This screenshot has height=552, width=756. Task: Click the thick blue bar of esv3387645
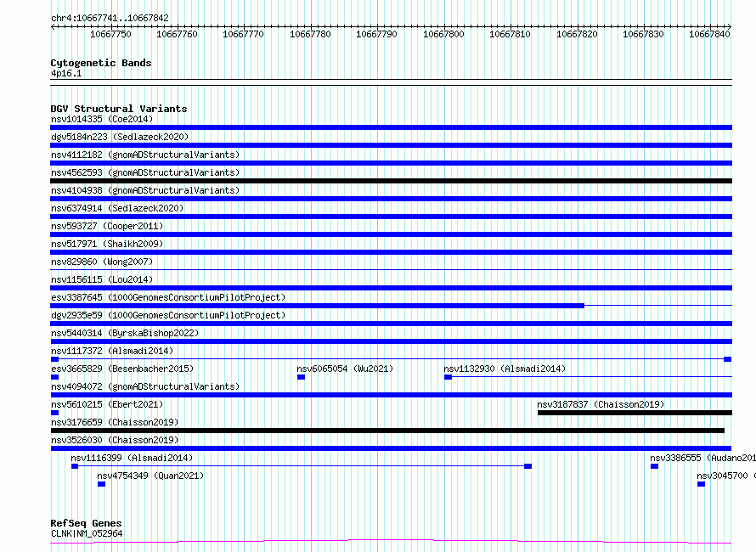point(317,306)
